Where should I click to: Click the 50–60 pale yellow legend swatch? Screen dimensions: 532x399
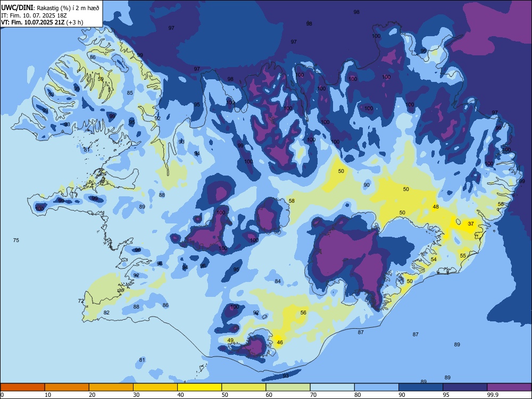tap(244, 387)
